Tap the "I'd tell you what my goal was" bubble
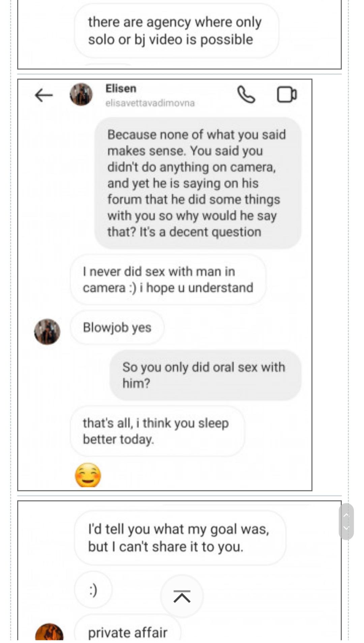 tap(180, 538)
